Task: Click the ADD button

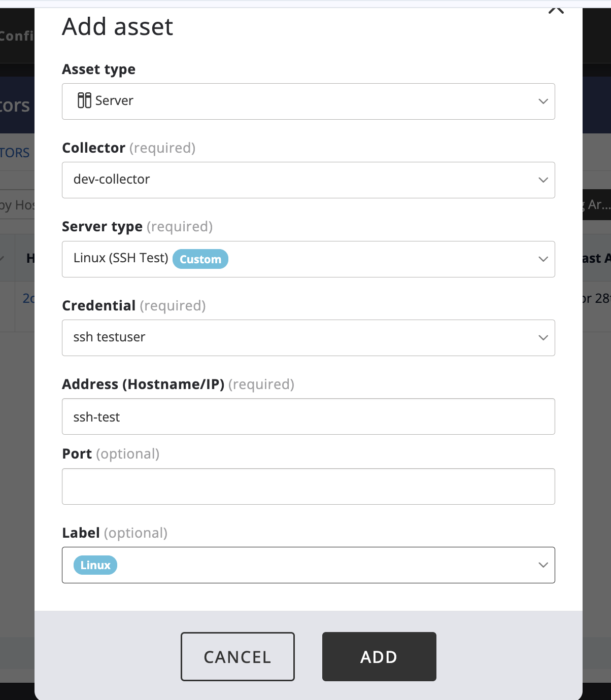Action: (x=379, y=656)
